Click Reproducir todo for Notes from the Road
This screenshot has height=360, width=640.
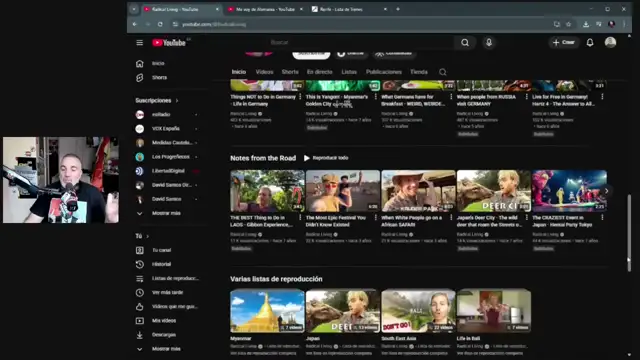tap(326, 158)
